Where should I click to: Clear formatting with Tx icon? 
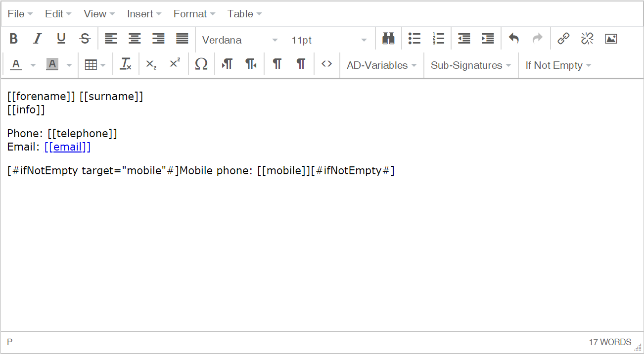point(126,64)
